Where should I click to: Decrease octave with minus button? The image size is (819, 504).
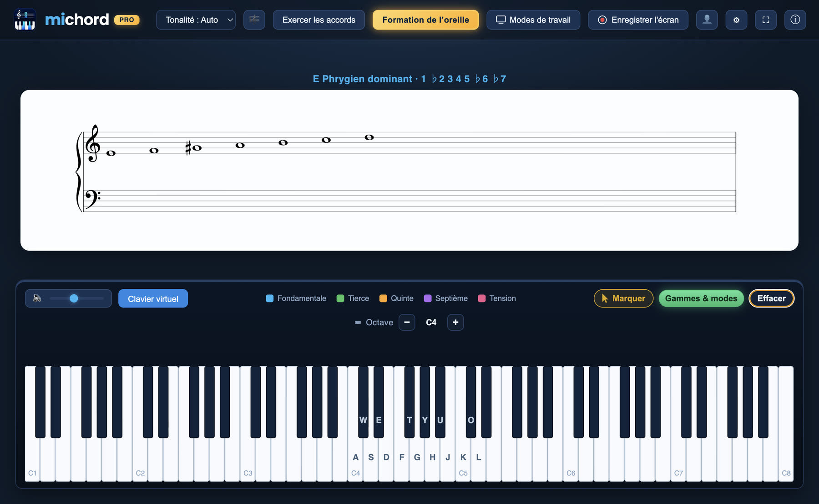(x=407, y=322)
